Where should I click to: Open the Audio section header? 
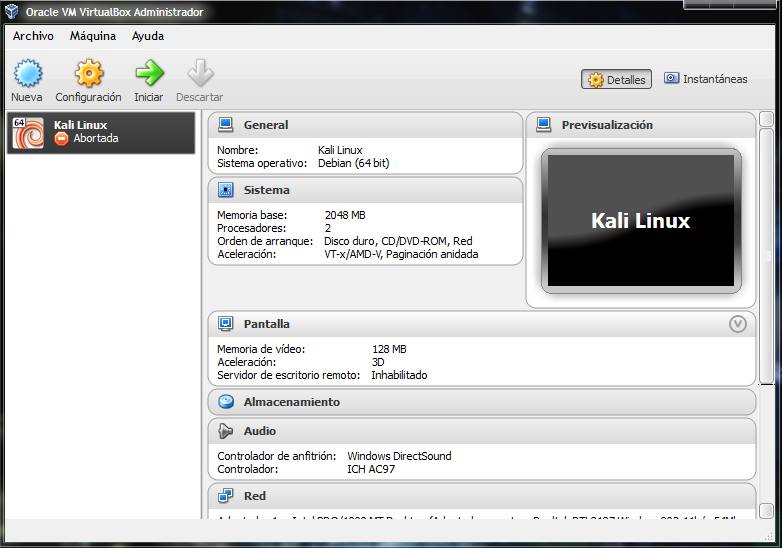(482, 431)
